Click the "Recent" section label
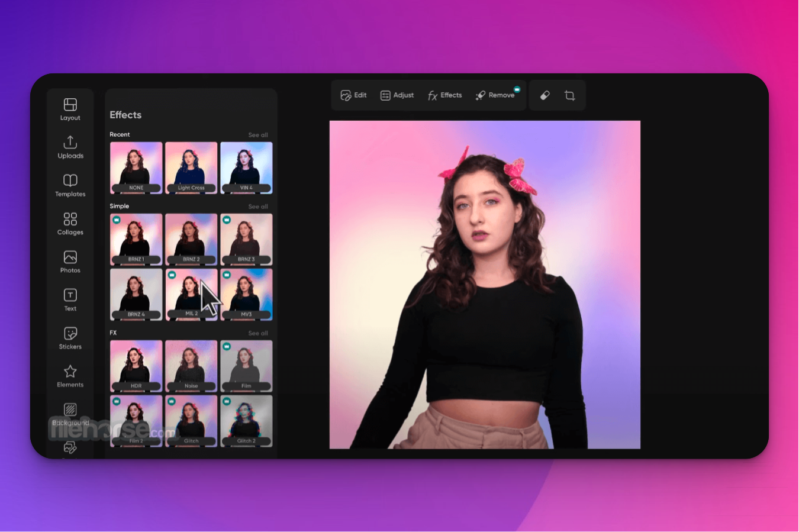The height and width of the screenshot is (532, 799). 120,134
